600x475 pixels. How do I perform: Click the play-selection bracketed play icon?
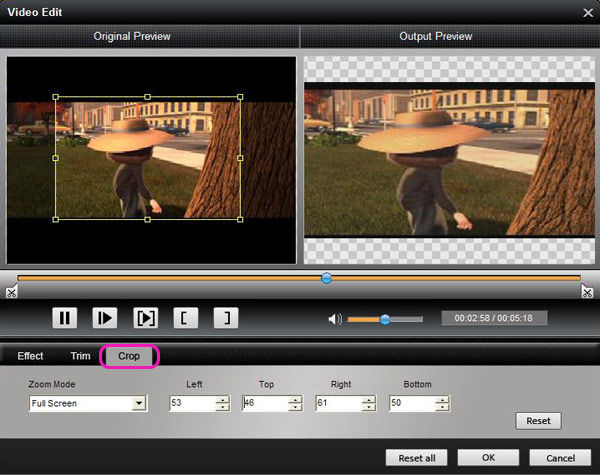click(x=145, y=318)
